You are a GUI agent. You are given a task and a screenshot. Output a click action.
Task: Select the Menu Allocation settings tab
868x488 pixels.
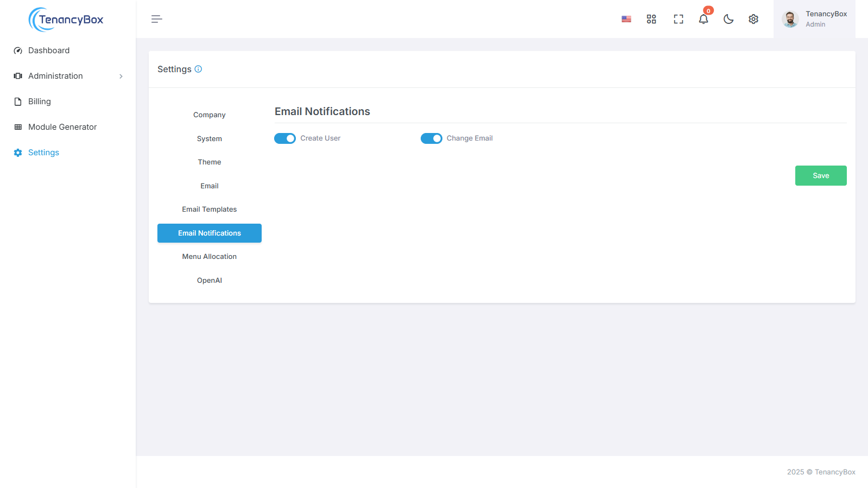[x=210, y=257]
